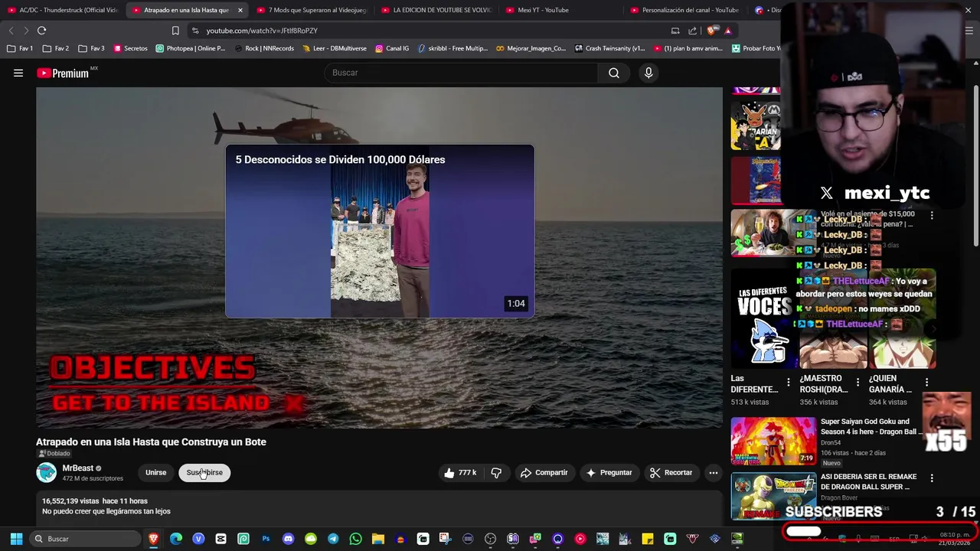980x551 pixels.
Task: Click MrBeast channel avatar
Action: tap(47, 473)
